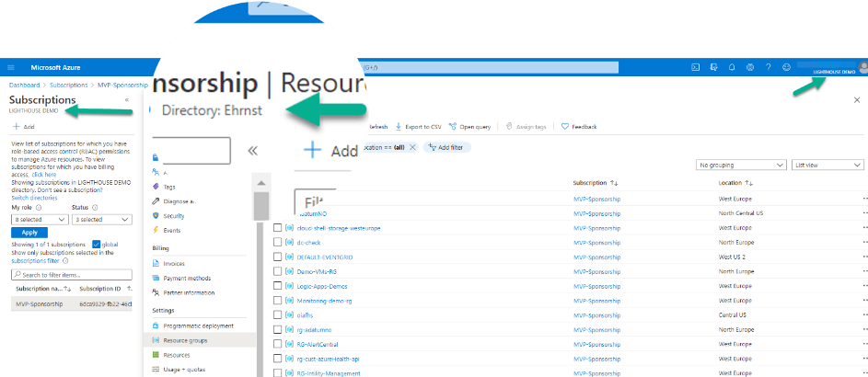Screen dimensions: 868x377
Task: Open the LIGHTHOUSE DEMO account avatar
Action: tap(862, 67)
